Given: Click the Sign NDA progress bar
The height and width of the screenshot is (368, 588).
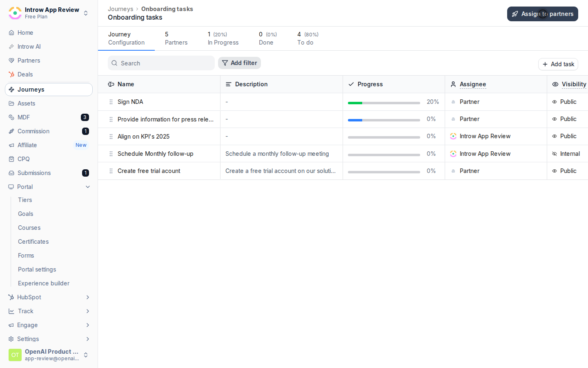Looking at the screenshot, I should tap(384, 103).
